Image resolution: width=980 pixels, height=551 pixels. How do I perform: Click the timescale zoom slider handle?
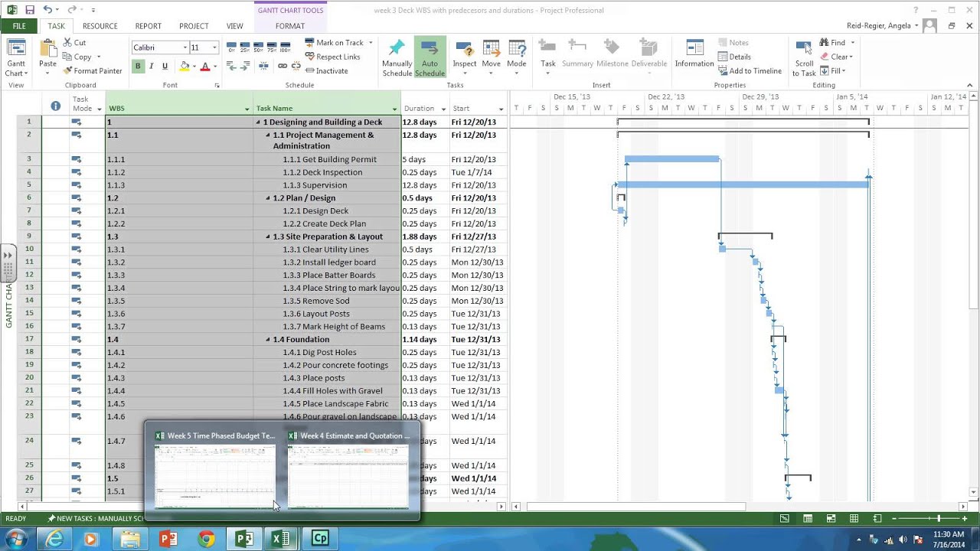tap(939, 519)
